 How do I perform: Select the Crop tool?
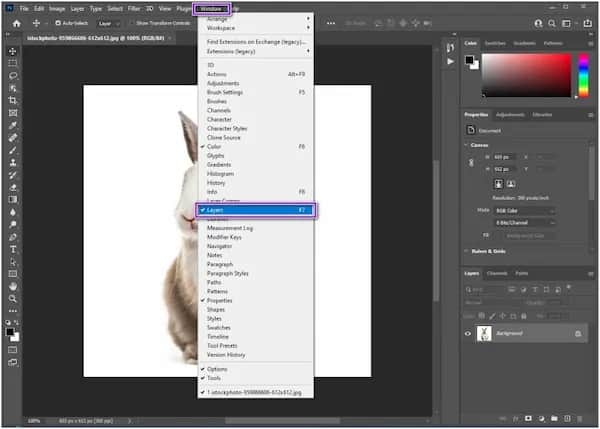(x=13, y=100)
